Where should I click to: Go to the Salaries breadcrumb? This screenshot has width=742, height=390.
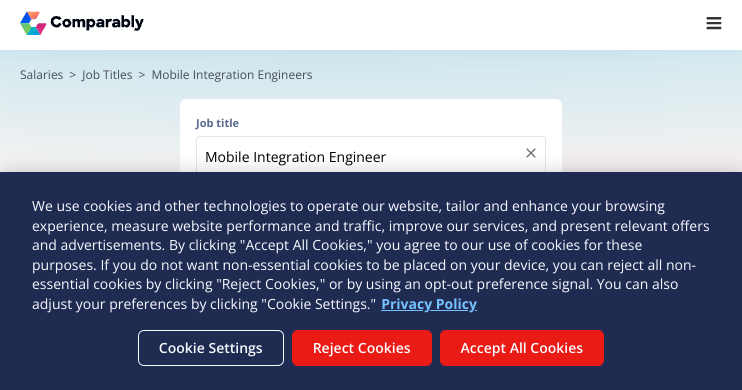41,75
